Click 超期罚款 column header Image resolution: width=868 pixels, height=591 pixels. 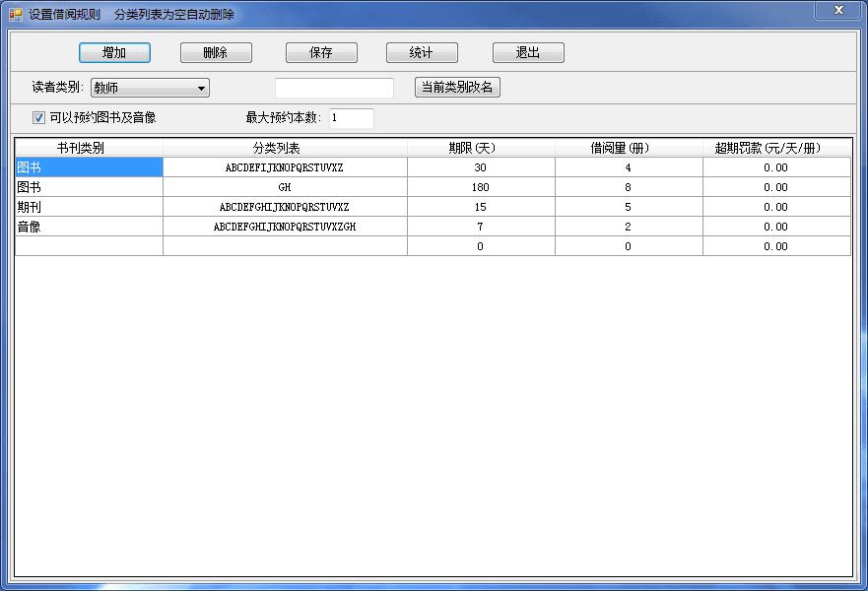(775, 148)
